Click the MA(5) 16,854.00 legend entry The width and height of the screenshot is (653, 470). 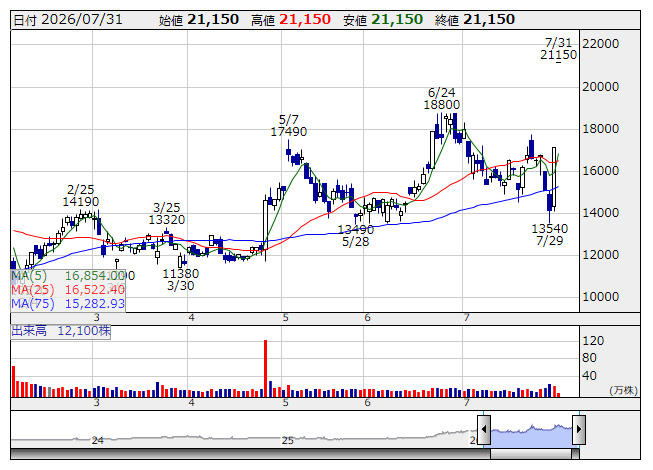68,276
